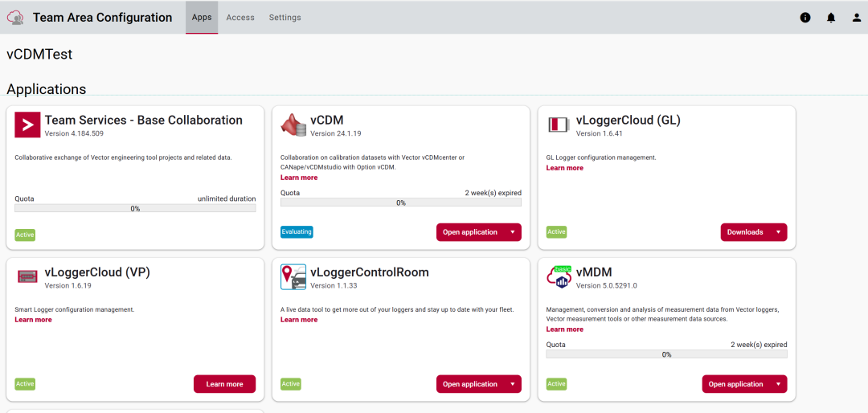
Task: Open application for vCDM
Action: 470,232
